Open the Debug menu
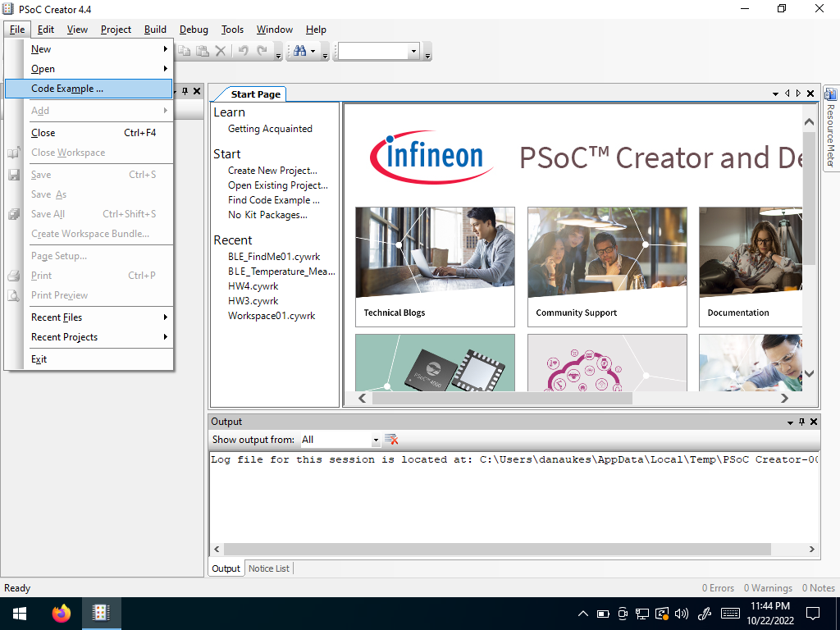The image size is (840, 630). click(194, 30)
